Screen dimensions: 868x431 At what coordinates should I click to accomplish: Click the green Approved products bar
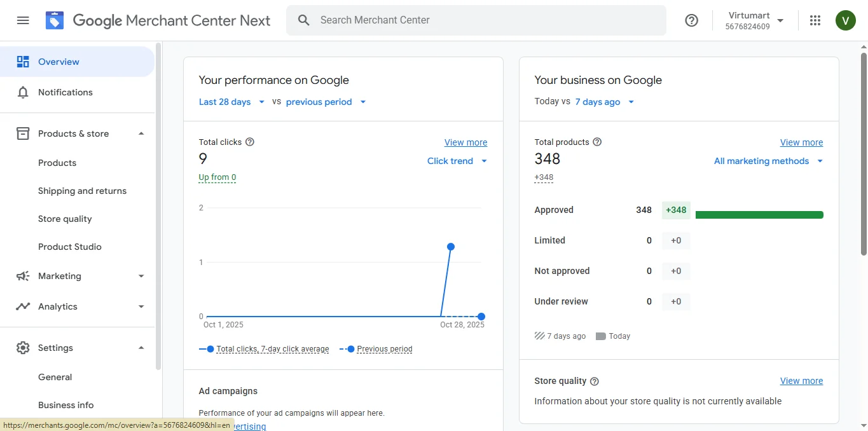click(x=759, y=215)
